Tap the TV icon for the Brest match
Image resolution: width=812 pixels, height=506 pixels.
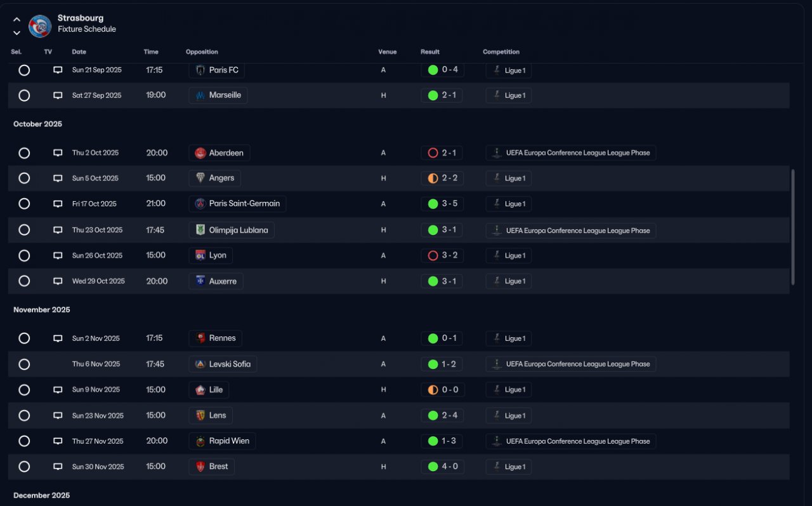point(58,467)
